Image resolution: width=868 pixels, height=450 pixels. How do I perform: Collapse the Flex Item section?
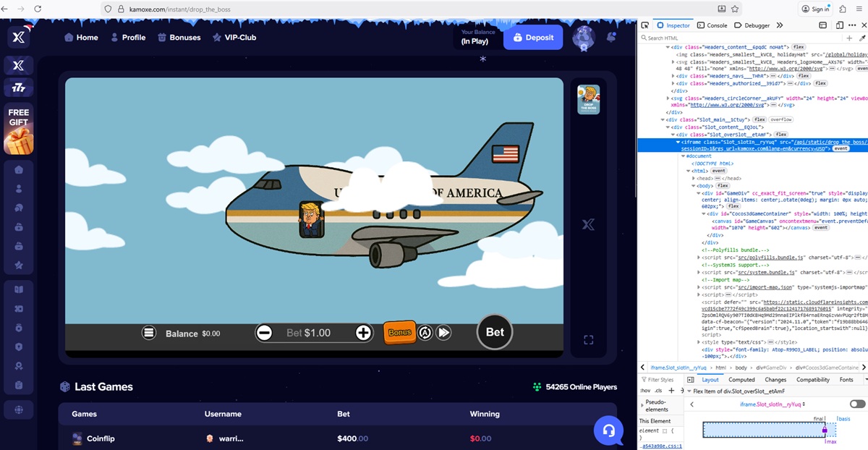[x=689, y=391]
